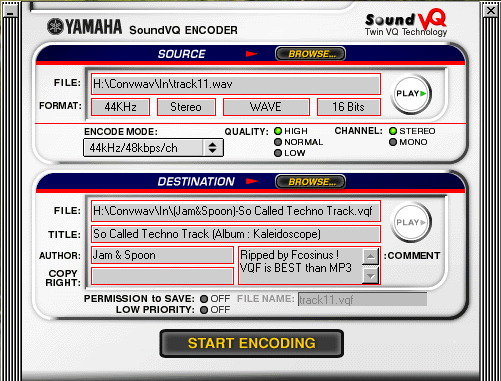This screenshot has width=501, height=381.
Task: Click the comment text area
Action: coord(301,266)
